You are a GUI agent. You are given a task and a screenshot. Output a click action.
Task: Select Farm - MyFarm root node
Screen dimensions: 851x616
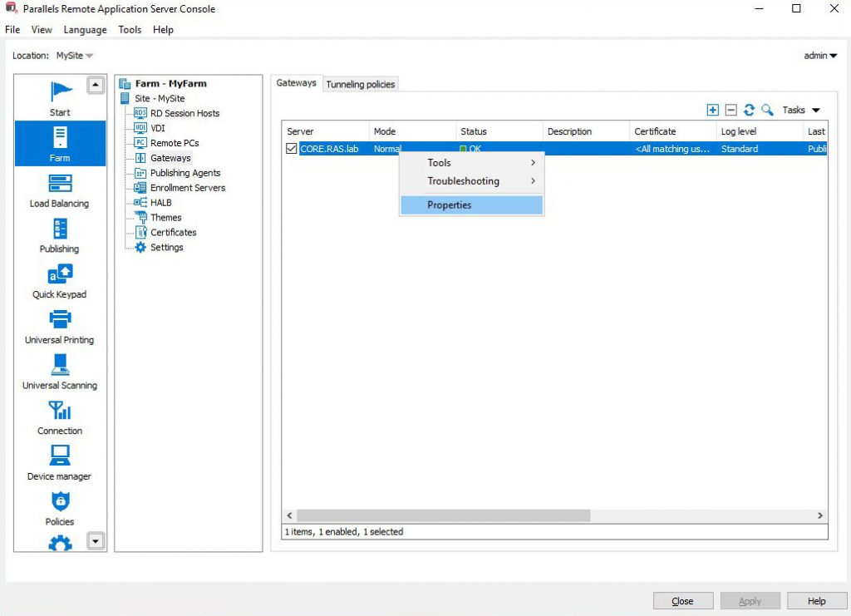point(170,84)
